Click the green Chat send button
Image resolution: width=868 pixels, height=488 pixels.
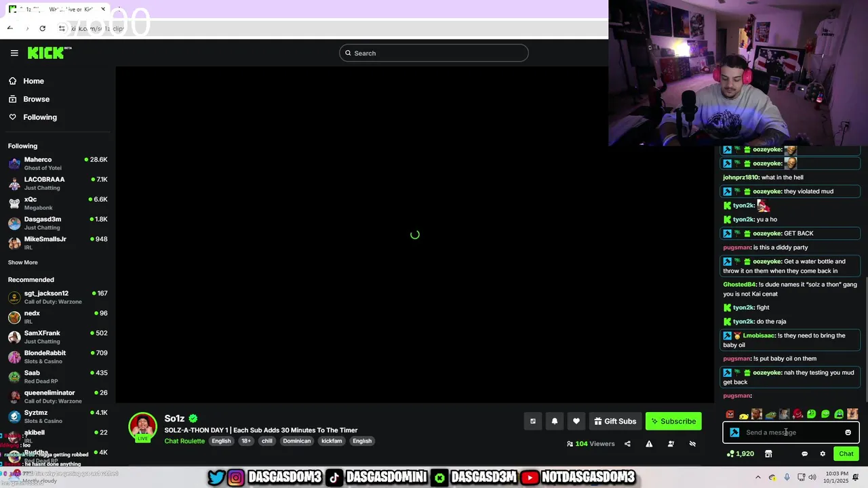846,454
